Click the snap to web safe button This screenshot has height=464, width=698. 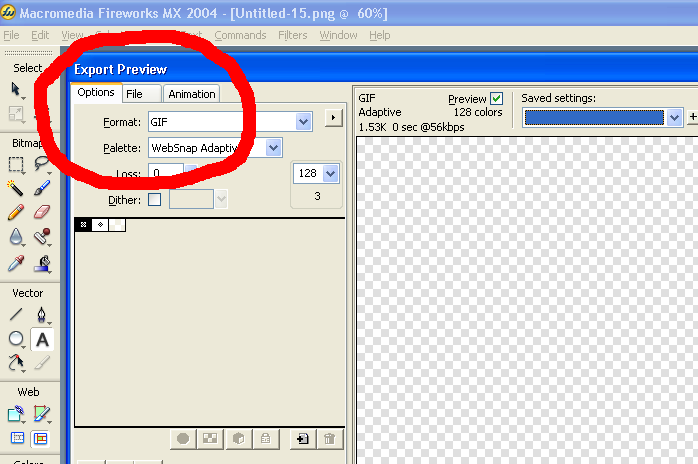(x=239, y=439)
